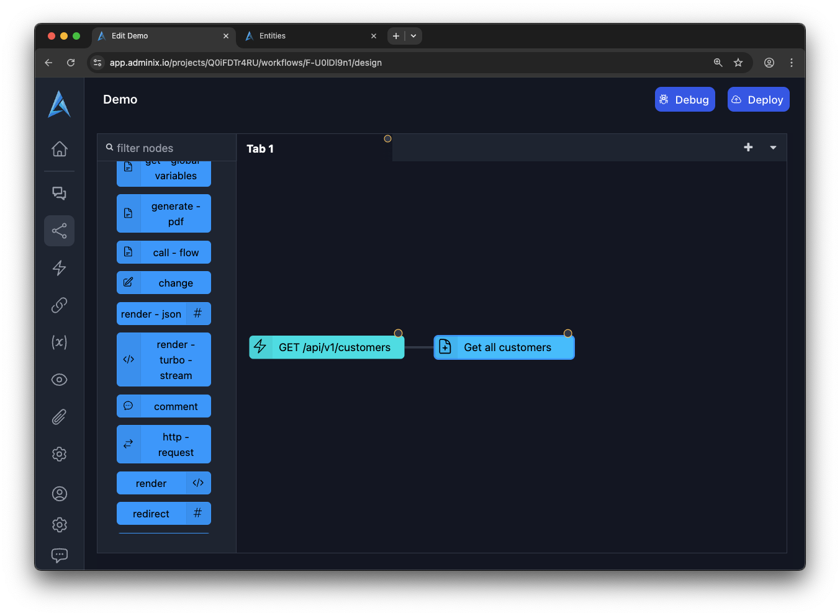
Task: Open the lightning bolt sidebar icon
Action: click(x=59, y=268)
